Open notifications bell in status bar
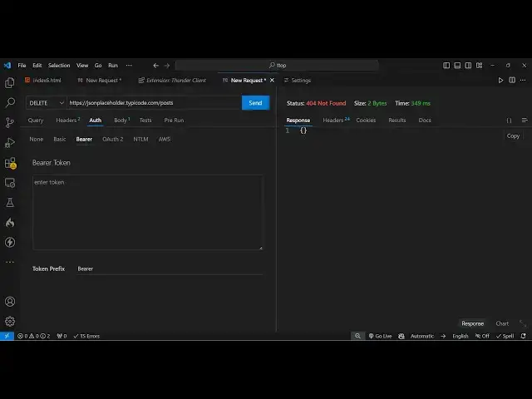Image resolution: width=532 pixels, height=399 pixels. click(524, 336)
